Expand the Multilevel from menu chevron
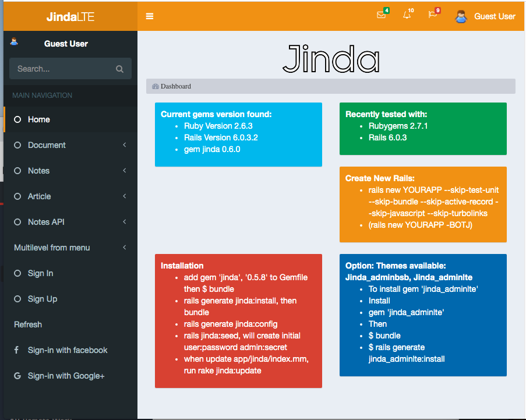This screenshot has width=526, height=420. pyautogui.click(x=125, y=248)
